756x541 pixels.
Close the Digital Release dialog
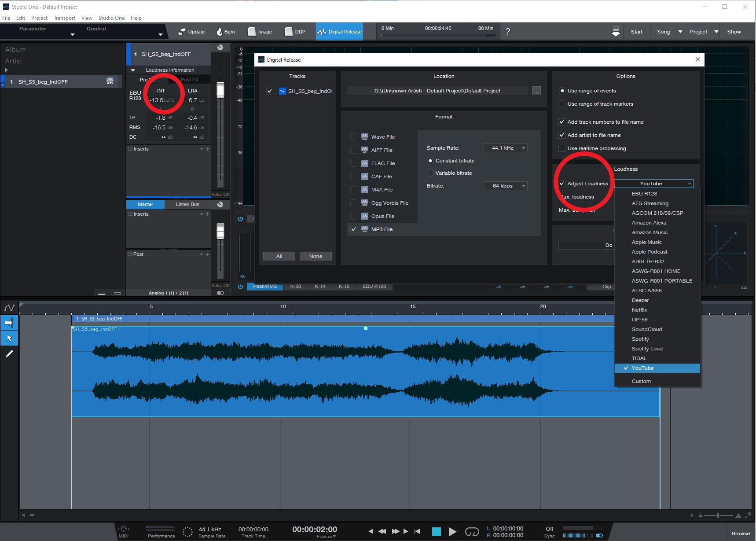tap(698, 59)
